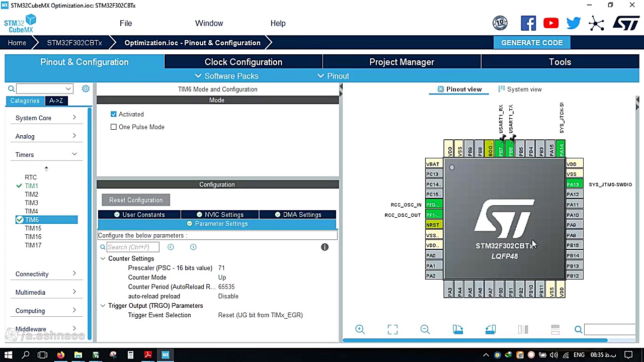Image resolution: width=644 pixels, height=362 pixels.
Task: Expand Analog category
Action: click(46, 136)
